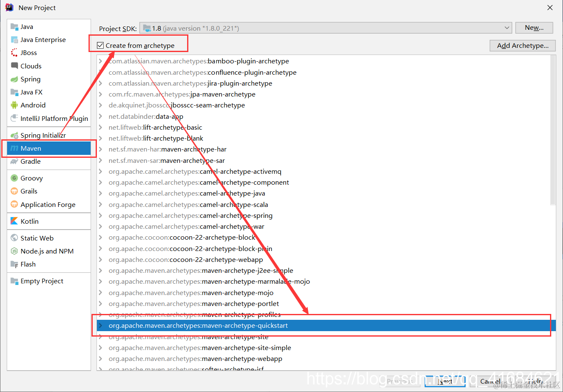563x392 pixels.
Task: Click the Spring Initializr icon
Action: [14, 136]
